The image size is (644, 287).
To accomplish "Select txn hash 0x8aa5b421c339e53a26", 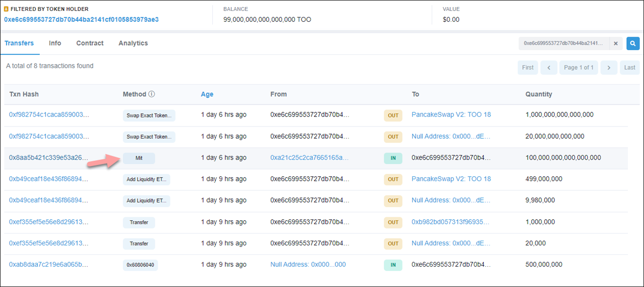I will click(49, 158).
